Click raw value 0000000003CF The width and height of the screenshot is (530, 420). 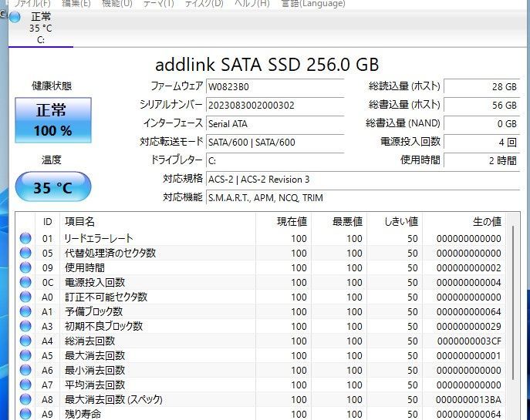[x=469, y=341]
